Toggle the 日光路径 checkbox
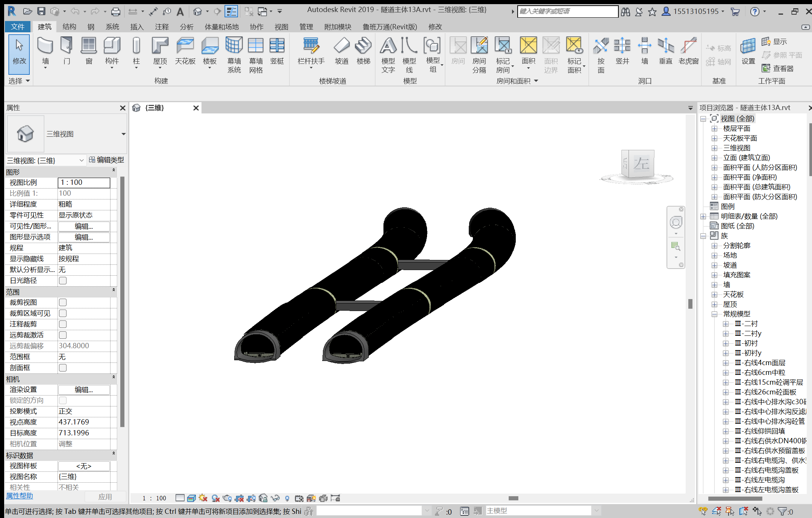The height and width of the screenshot is (518, 812). pos(63,281)
